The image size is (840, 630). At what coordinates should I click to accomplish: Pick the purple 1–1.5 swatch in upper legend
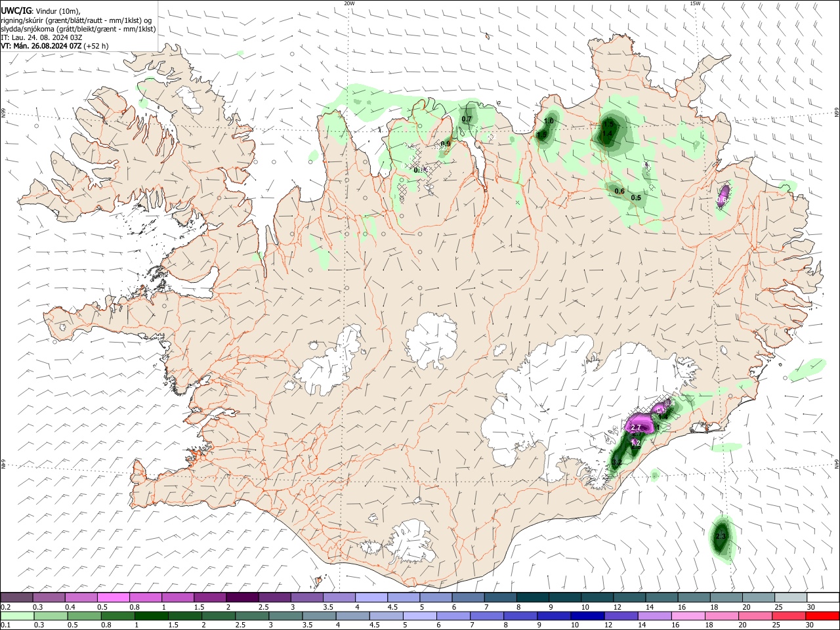point(178,598)
